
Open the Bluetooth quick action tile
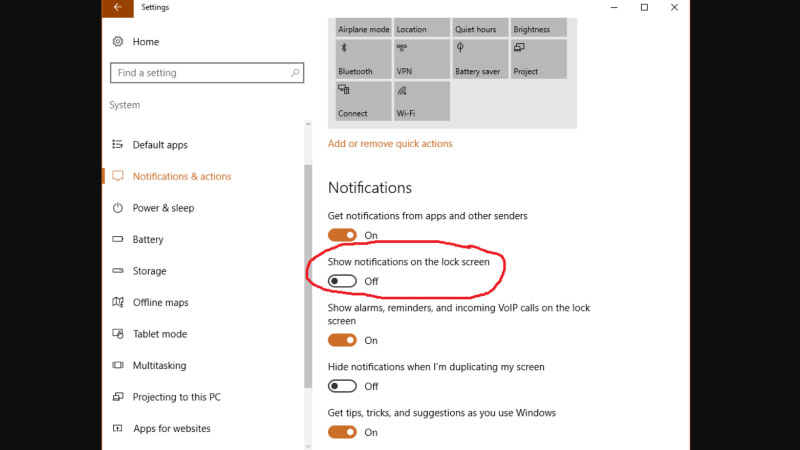(x=363, y=60)
